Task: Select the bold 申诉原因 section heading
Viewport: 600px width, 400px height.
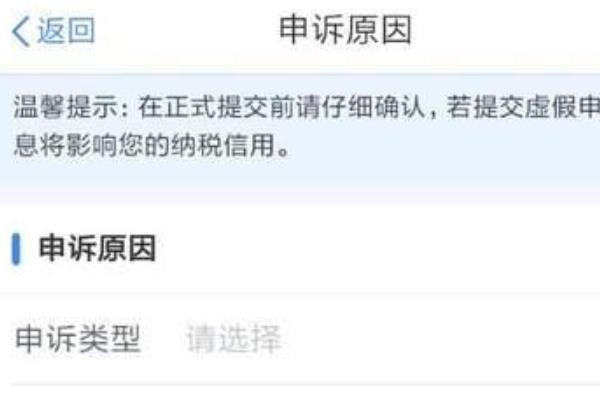Action: (98, 249)
